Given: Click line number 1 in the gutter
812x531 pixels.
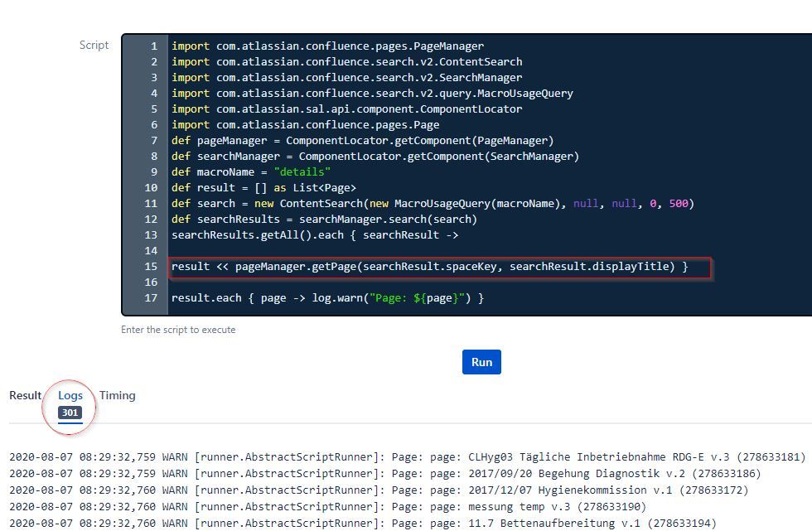Looking at the screenshot, I should point(153,46).
